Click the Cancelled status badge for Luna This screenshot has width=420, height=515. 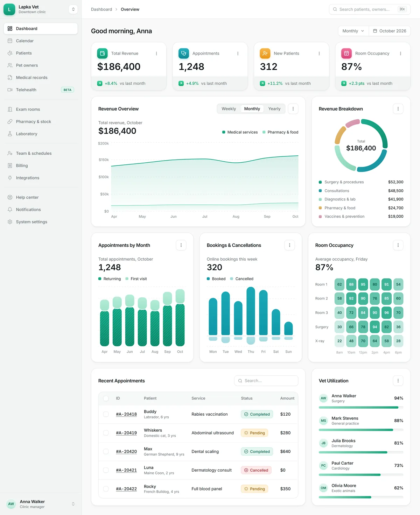(256, 470)
